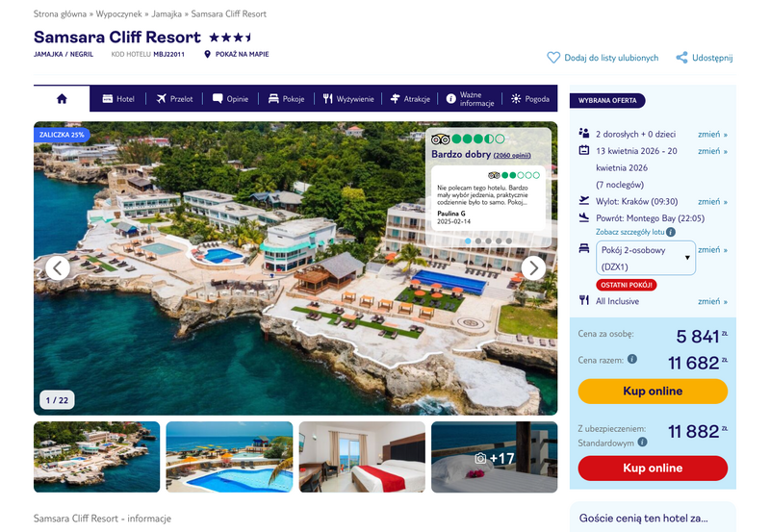Add hotel to favorites heart icon
770x532 pixels.
point(553,58)
